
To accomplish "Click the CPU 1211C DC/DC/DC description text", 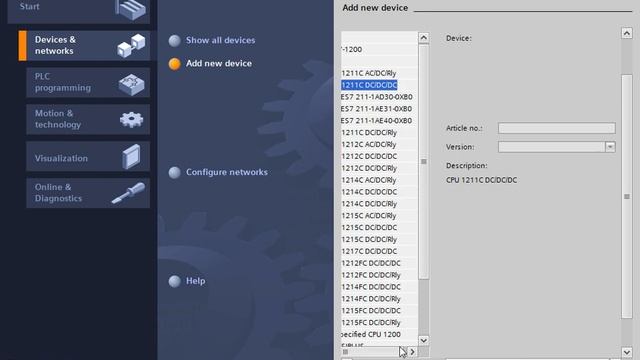I will click(481, 180).
